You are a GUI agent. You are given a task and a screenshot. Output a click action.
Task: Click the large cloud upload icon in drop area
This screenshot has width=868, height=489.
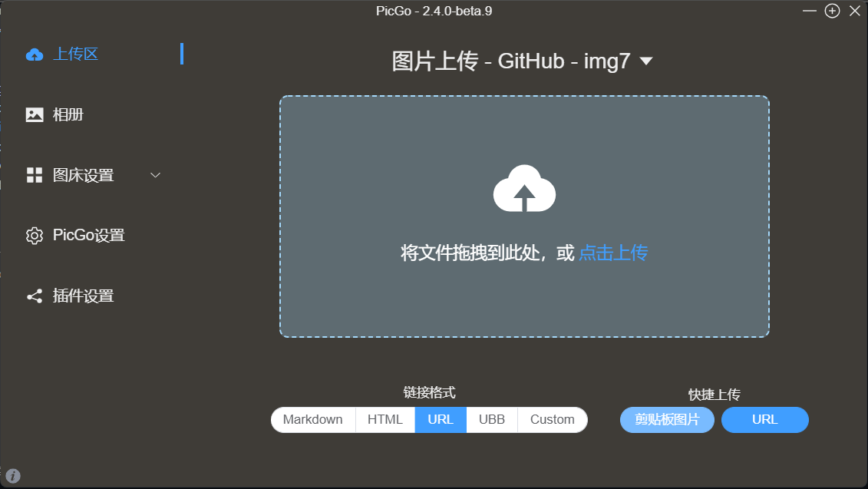(x=524, y=188)
